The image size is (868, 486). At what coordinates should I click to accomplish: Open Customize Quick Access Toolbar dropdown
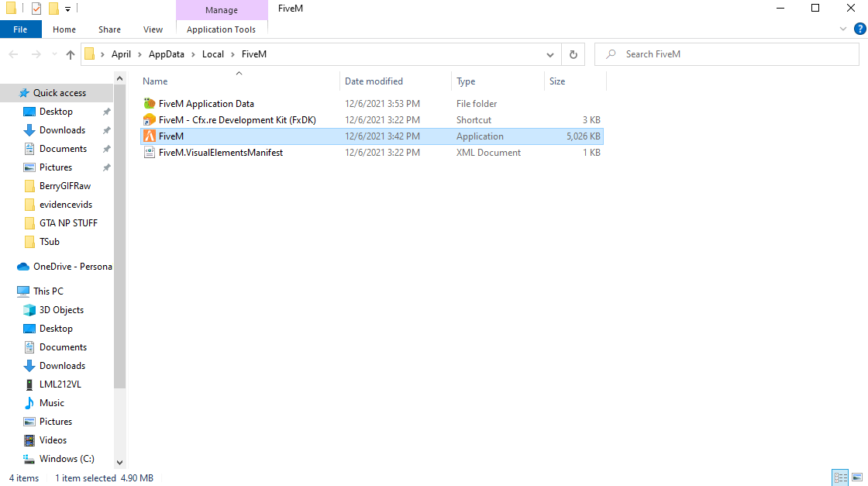(67, 9)
